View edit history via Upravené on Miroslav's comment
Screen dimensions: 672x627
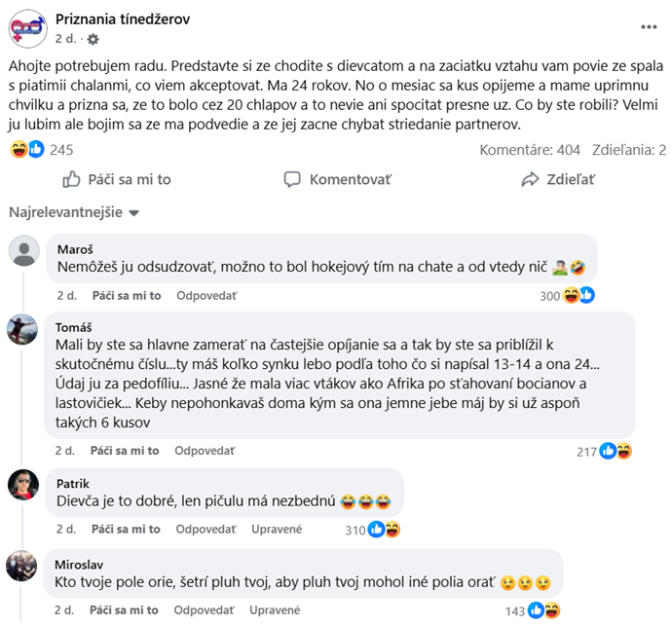276,609
